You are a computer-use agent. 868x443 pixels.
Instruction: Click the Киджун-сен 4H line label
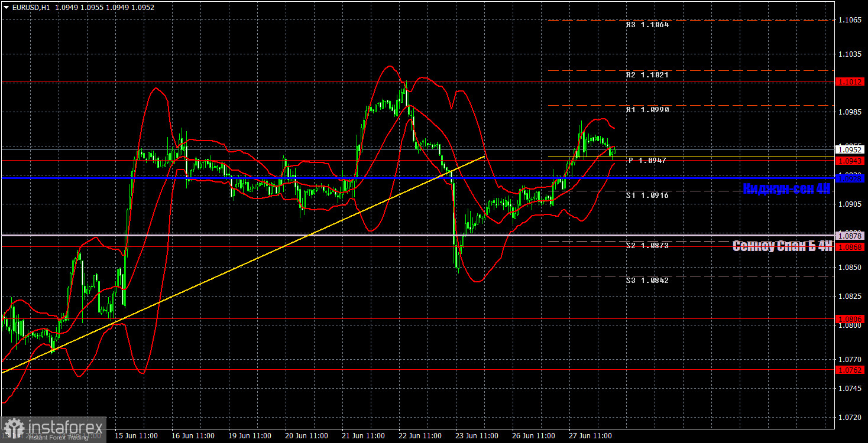click(x=786, y=188)
